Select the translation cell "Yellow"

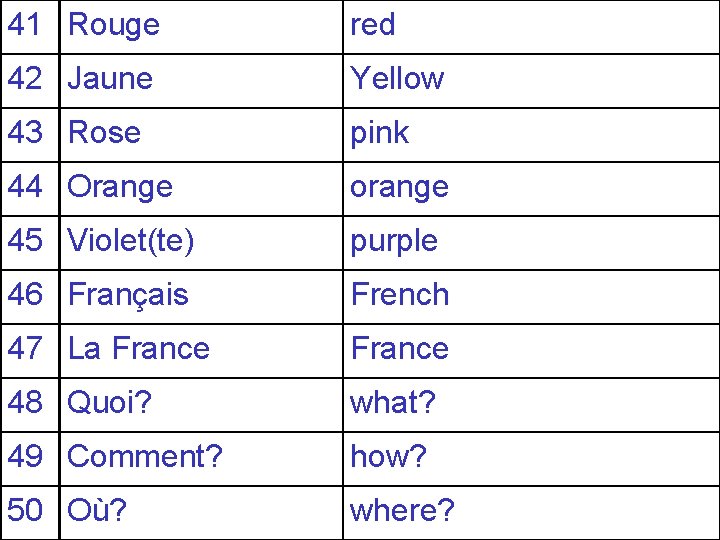coord(397,79)
